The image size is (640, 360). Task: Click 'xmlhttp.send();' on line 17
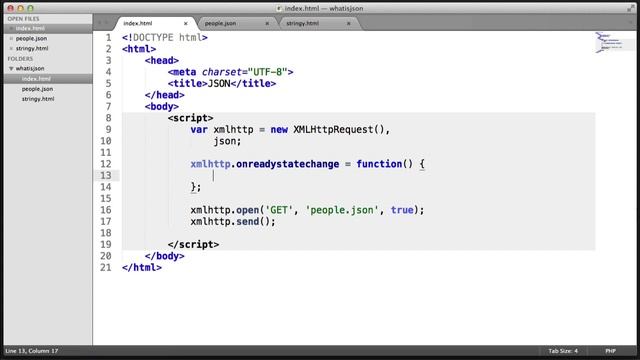click(233, 222)
